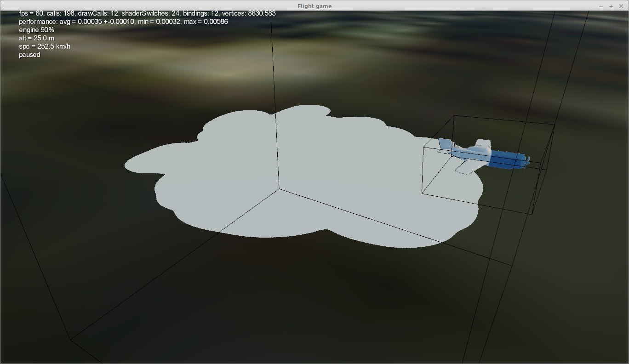This screenshot has width=629, height=364.
Task: Minimize the Flight game window
Action: click(x=601, y=6)
